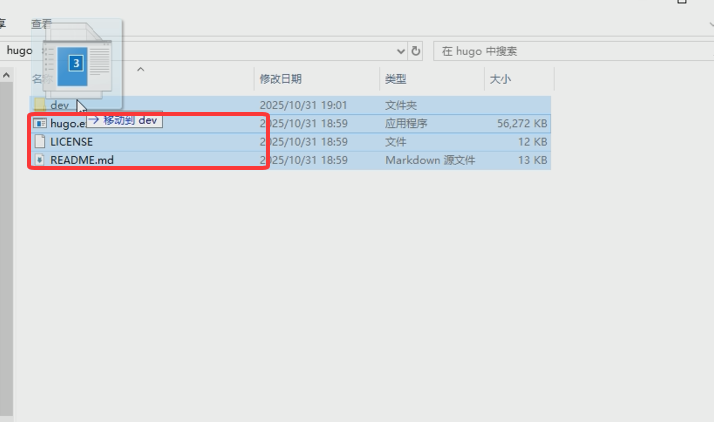The height and width of the screenshot is (422, 714).
Task: Click the hugo path in the address bar
Action: click(x=17, y=50)
